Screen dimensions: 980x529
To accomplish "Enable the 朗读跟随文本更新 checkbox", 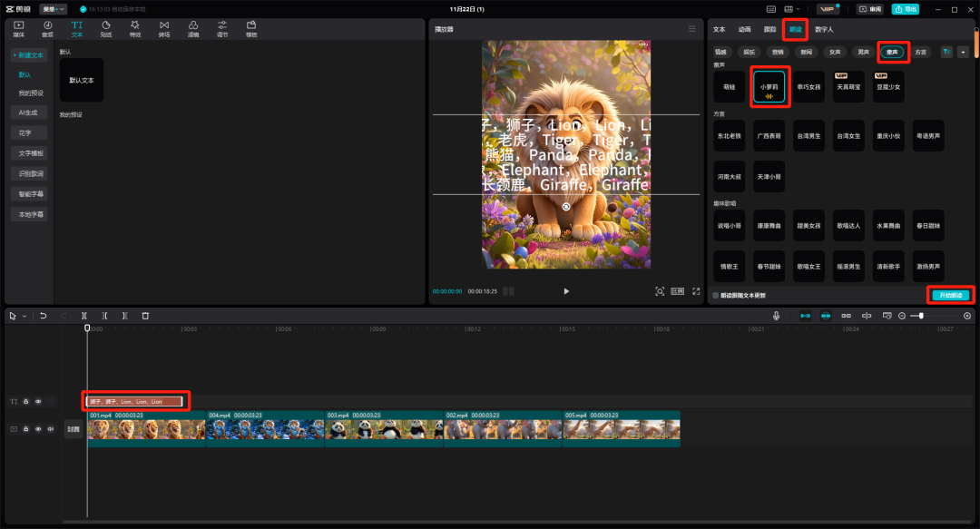I will point(716,295).
